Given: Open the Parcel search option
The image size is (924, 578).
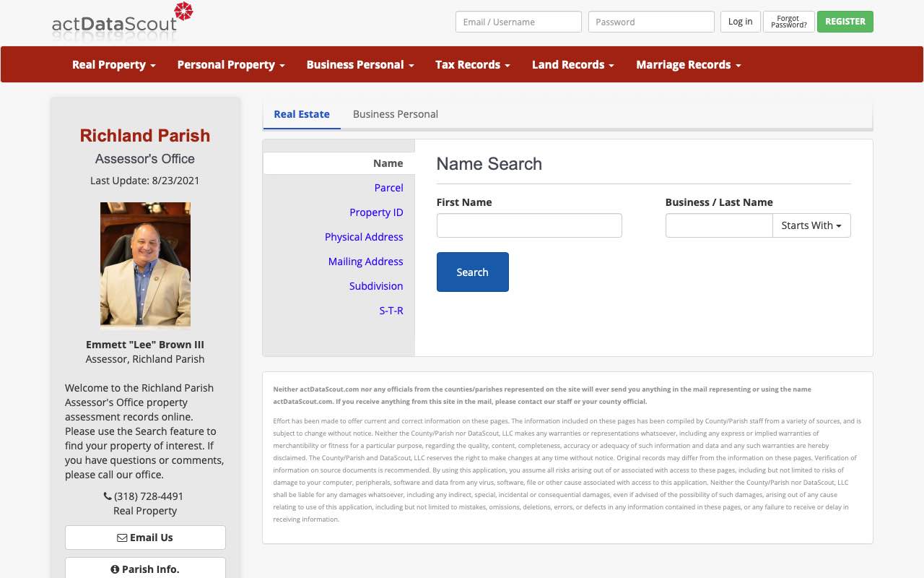Looking at the screenshot, I should 388,188.
